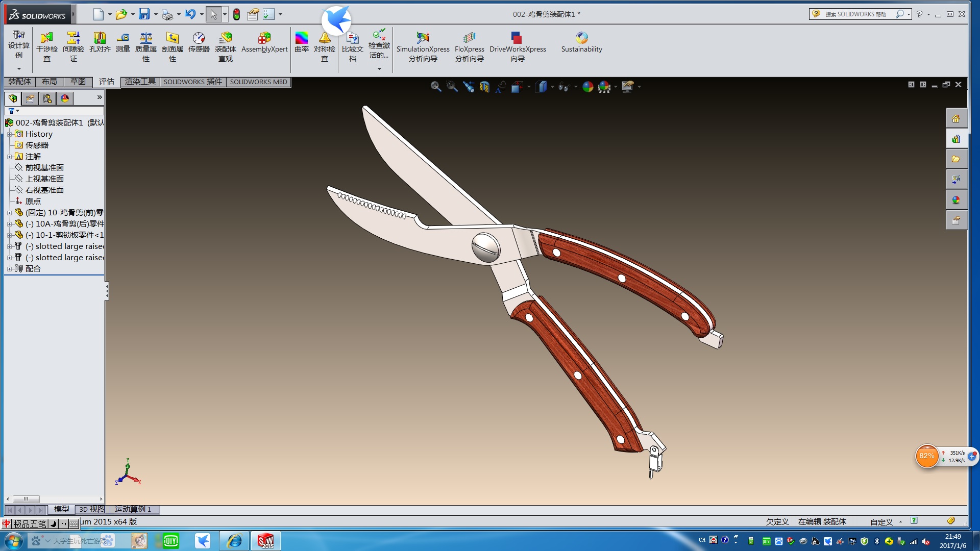Expand the 配合 (Mates) folder
The height and width of the screenshot is (551, 980).
tap(9, 269)
